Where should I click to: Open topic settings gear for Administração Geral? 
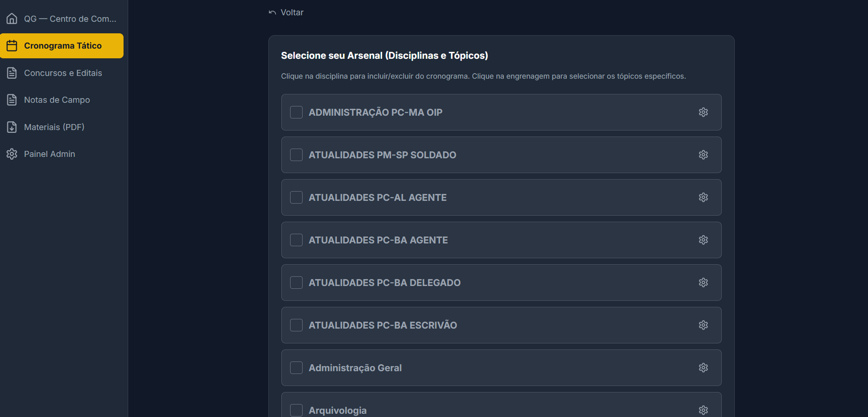(x=703, y=368)
